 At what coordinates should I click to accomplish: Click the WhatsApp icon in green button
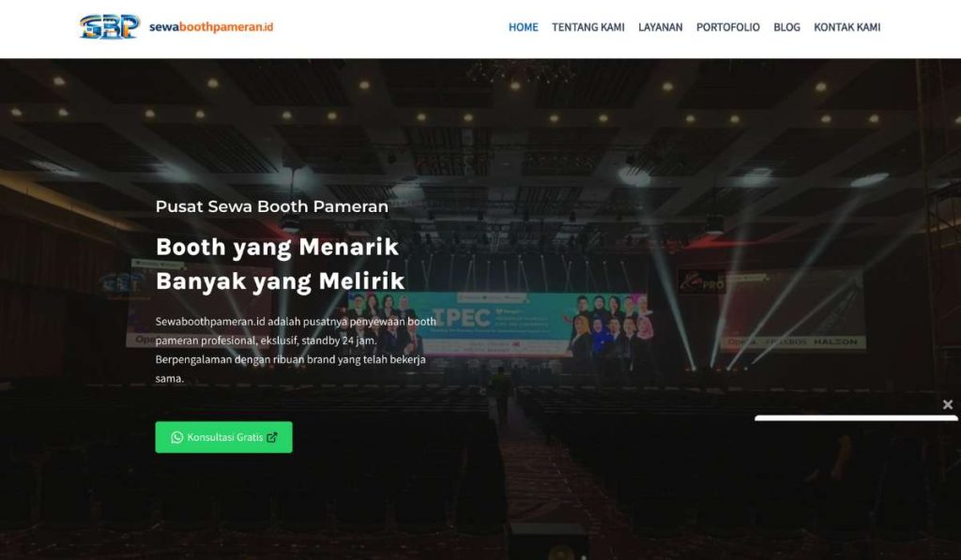(177, 437)
